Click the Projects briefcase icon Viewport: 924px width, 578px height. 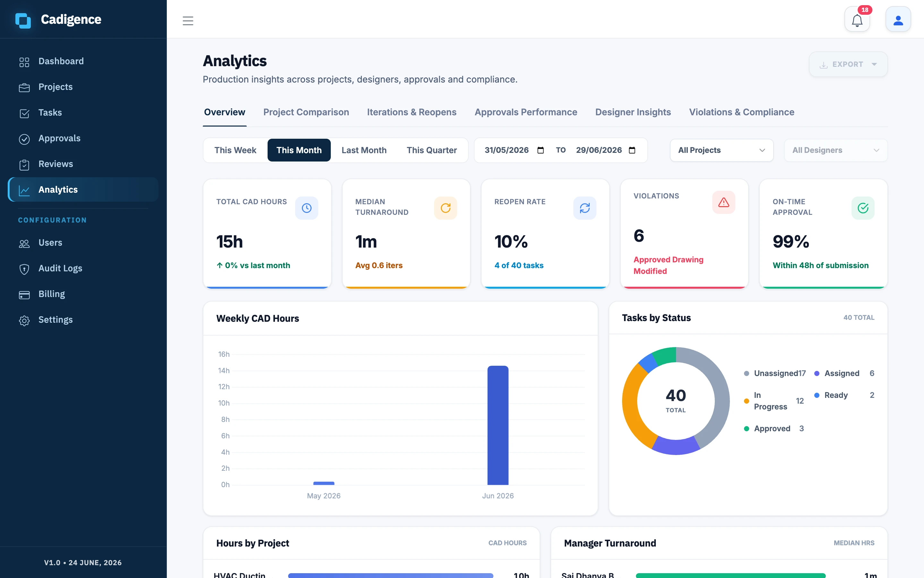coord(24,88)
